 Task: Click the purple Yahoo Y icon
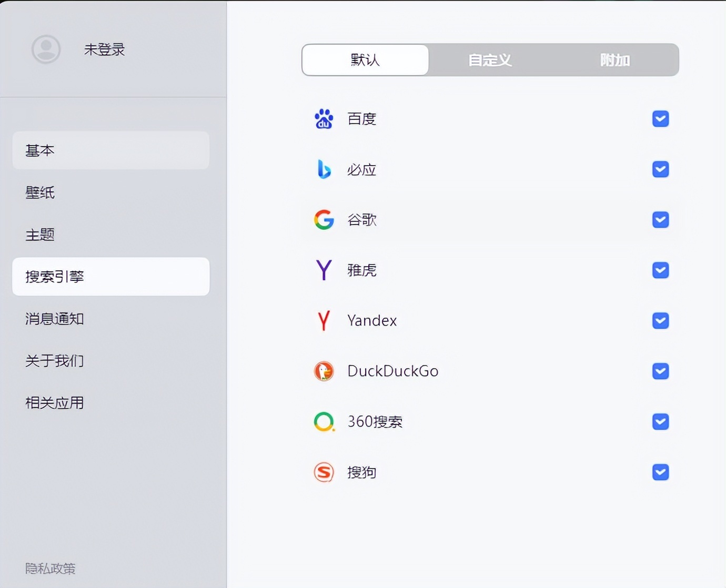point(324,270)
